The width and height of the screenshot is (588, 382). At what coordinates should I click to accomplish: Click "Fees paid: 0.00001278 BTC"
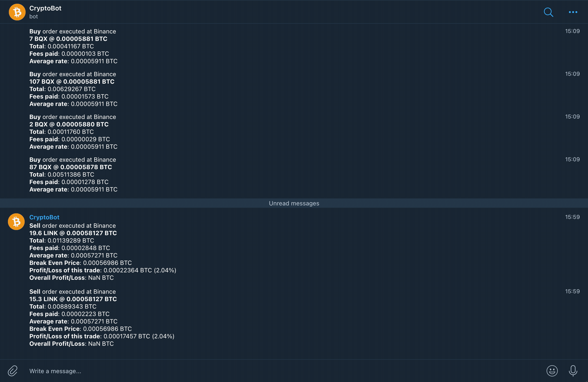tap(69, 182)
